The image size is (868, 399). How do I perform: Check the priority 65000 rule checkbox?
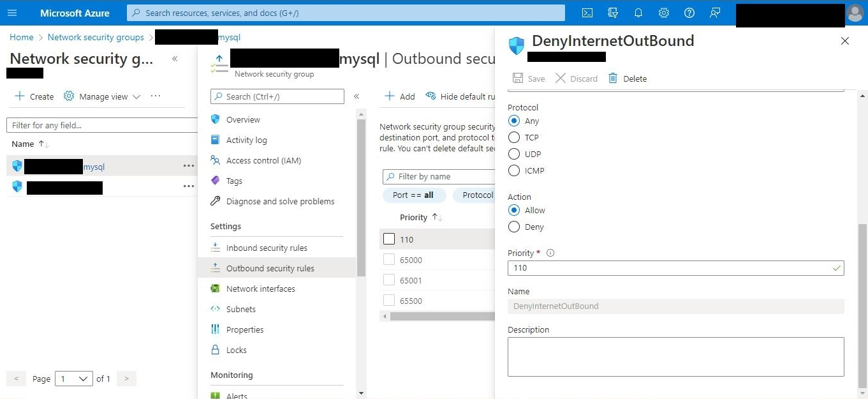point(389,260)
